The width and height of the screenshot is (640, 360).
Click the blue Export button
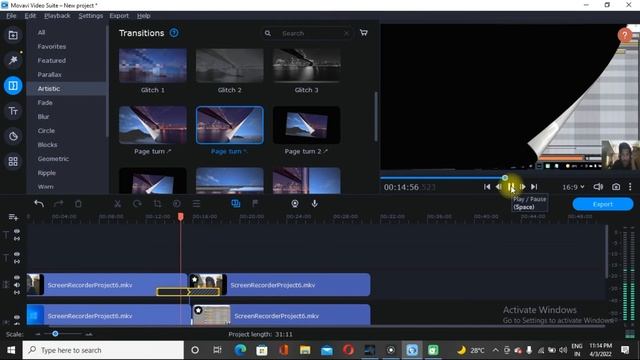tap(602, 204)
